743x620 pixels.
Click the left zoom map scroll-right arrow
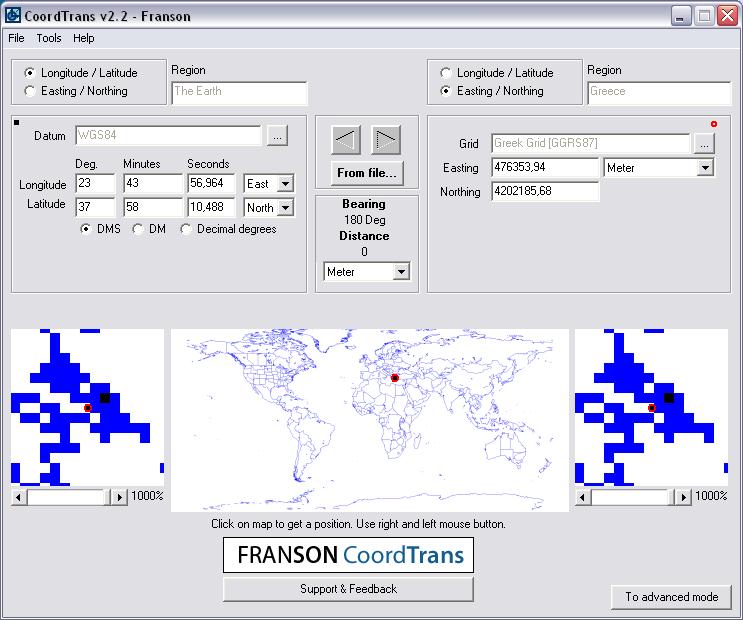pos(119,497)
